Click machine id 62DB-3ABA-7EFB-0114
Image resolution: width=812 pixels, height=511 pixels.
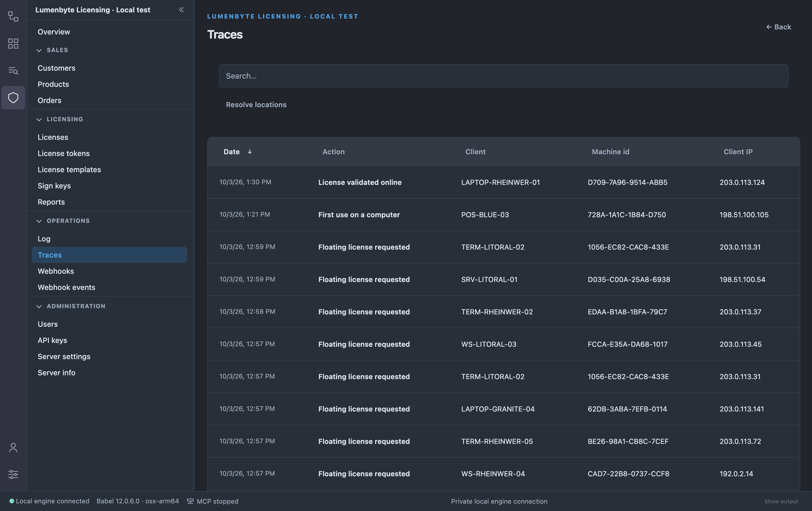click(x=627, y=409)
